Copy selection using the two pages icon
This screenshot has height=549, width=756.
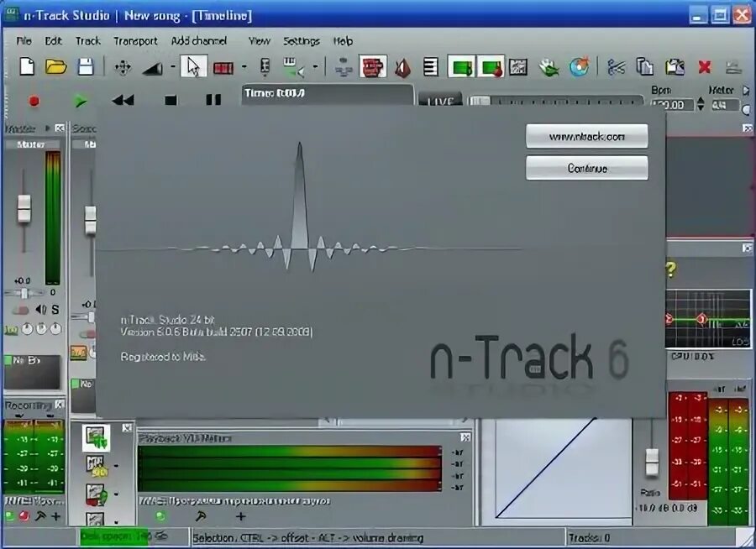point(644,67)
